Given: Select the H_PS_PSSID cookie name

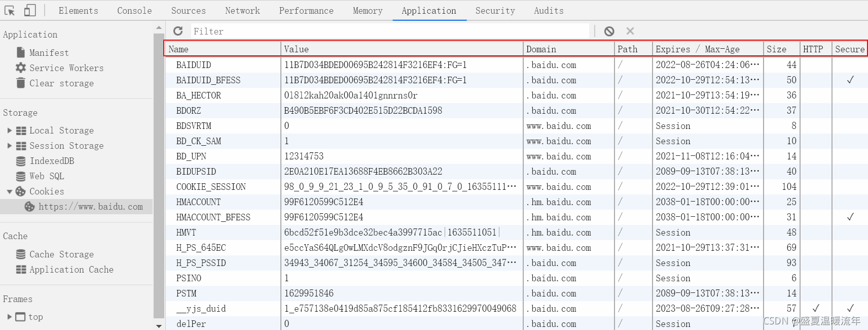Looking at the screenshot, I should [x=201, y=262].
